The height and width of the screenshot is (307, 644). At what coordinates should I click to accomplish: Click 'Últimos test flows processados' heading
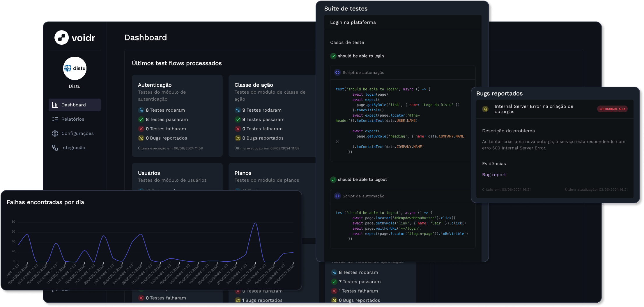pos(177,63)
